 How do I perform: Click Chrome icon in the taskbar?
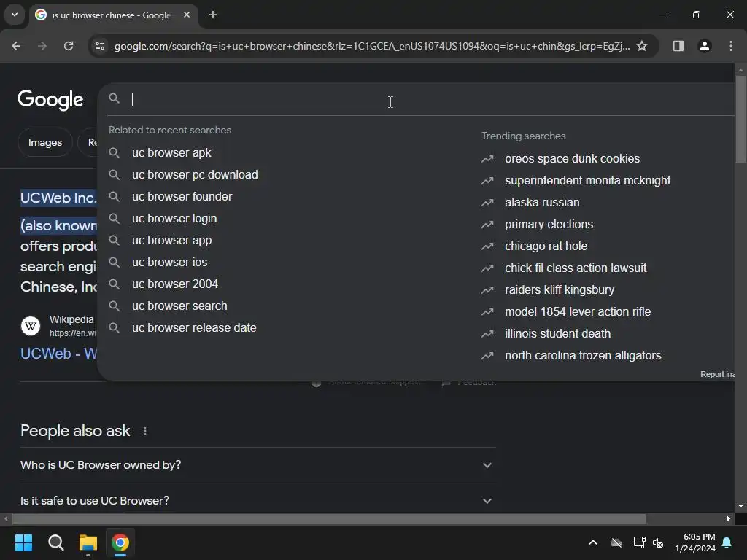tap(120, 542)
